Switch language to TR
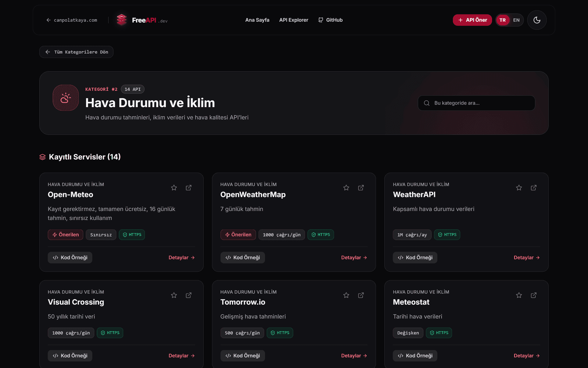588x368 pixels. click(502, 20)
